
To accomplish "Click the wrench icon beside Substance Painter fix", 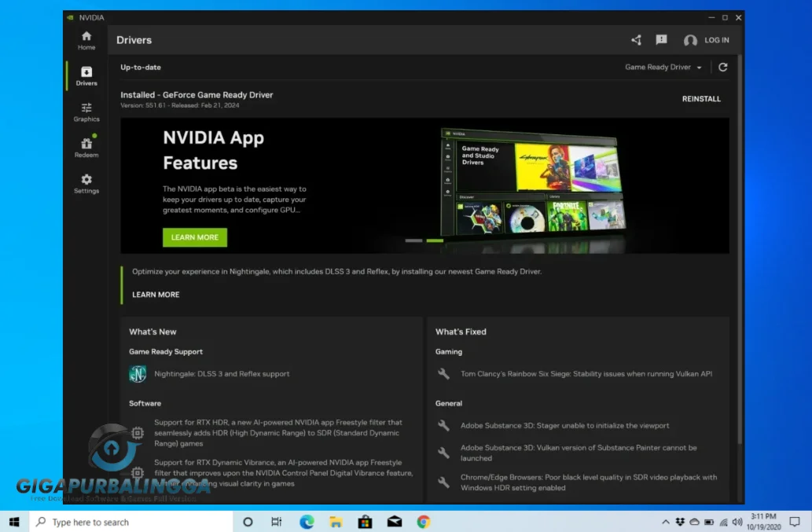I will pyautogui.click(x=444, y=453).
